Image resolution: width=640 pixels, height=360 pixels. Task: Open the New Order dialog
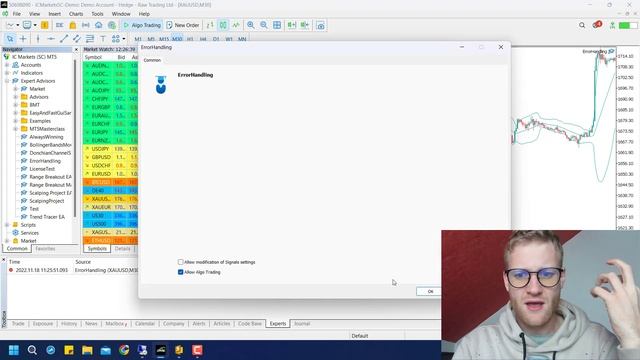click(x=182, y=25)
